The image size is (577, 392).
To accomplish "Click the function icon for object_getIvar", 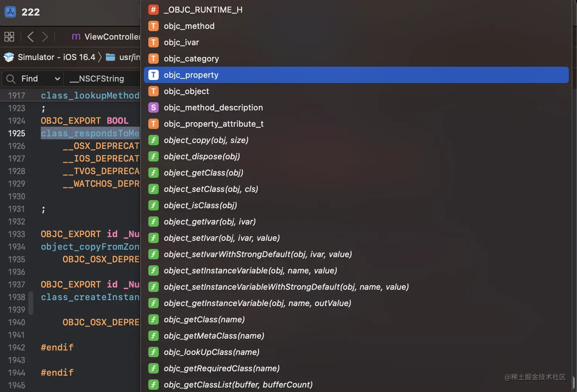I will click(153, 222).
